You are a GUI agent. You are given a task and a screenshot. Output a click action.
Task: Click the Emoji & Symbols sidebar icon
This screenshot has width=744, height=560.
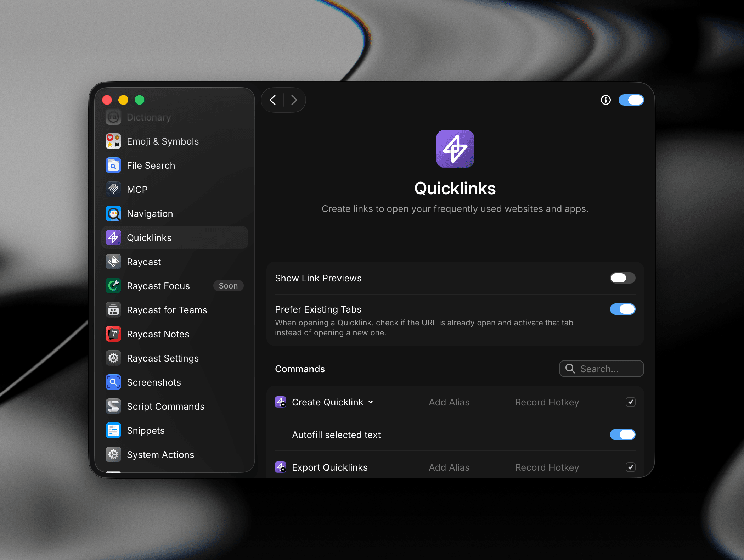113,141
